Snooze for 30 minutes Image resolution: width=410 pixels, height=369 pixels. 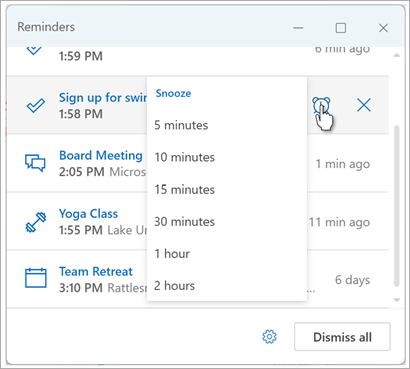click(x=227, y=222)
